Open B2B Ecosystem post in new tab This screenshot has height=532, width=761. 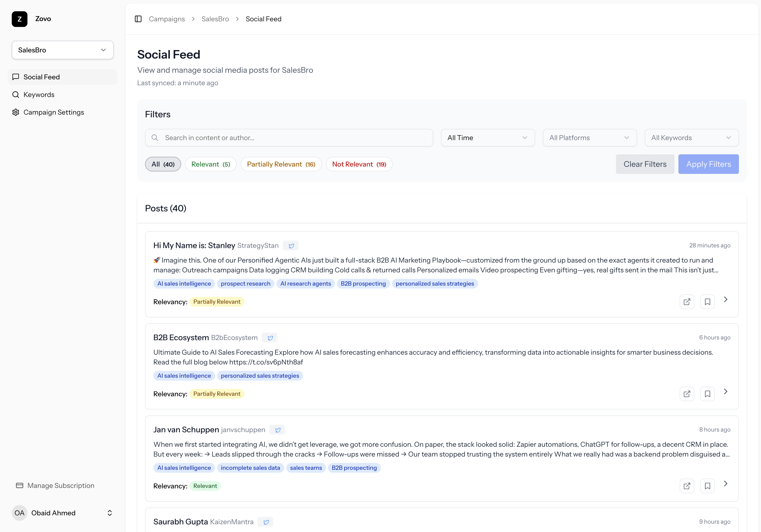click(687, 394)
